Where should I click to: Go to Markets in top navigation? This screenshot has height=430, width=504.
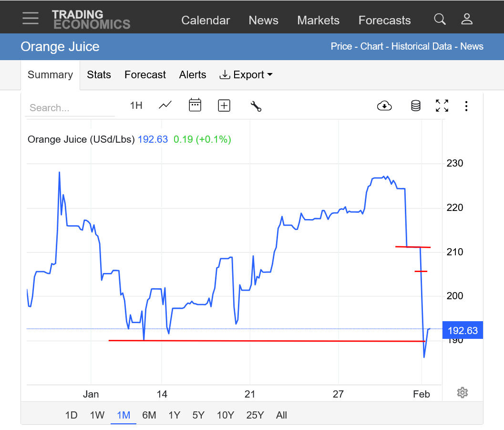tap(318, 21)
